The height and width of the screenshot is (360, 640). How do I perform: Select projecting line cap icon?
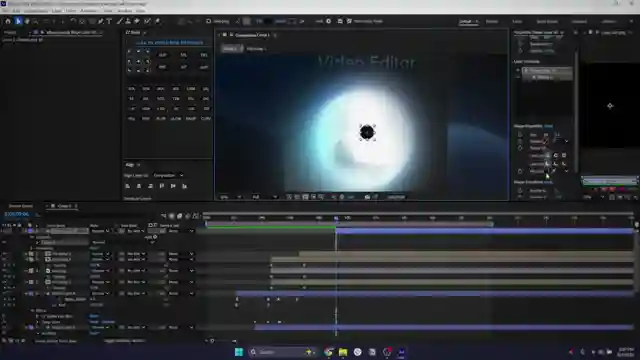(x=564, y=156)
